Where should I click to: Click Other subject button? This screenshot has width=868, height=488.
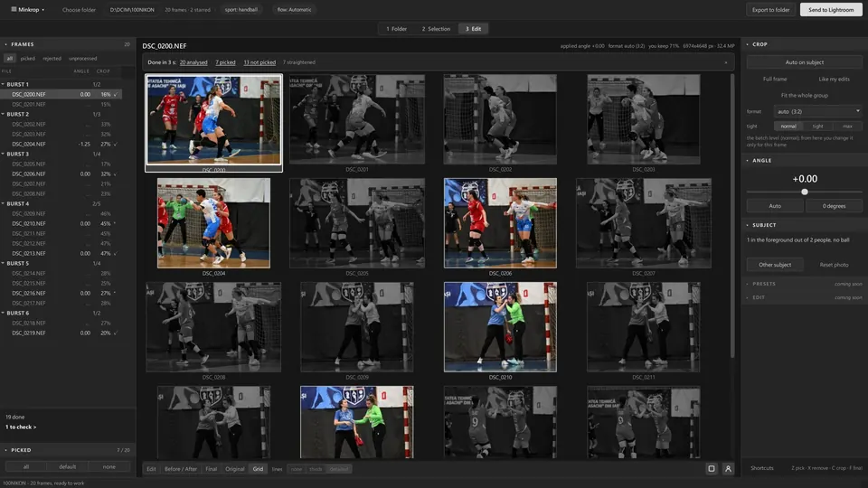click(775, 265)
